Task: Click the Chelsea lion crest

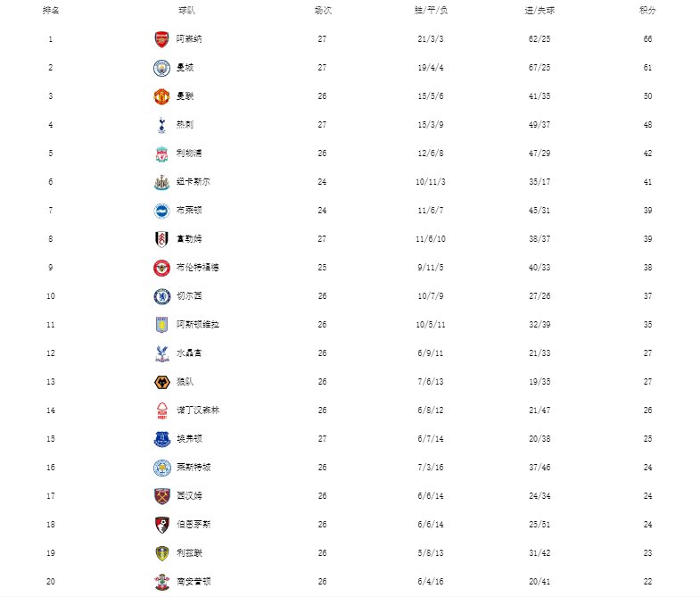Action: click(161, 296)
